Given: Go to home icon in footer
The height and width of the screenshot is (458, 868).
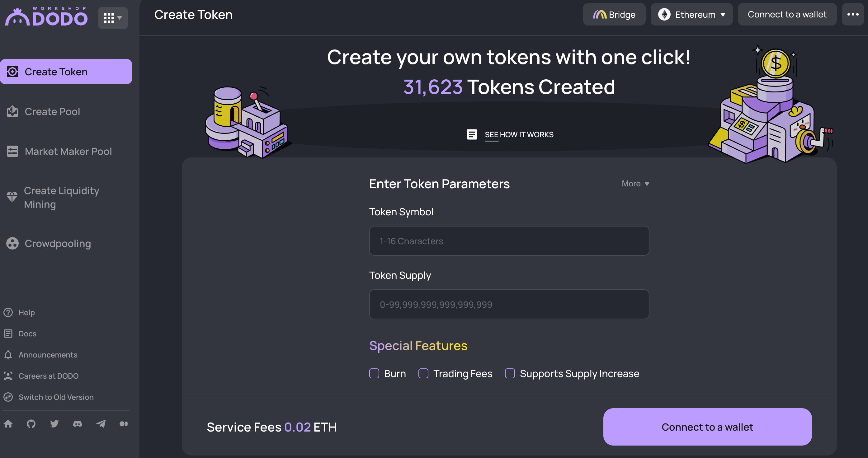Looking at the screenshot, I should 8,424.
